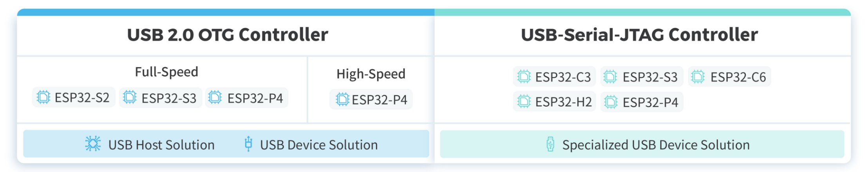Click the Full-Speed ESP32-S3 chip icon
This screenshot has width=868, height=172.
(130, 97)
